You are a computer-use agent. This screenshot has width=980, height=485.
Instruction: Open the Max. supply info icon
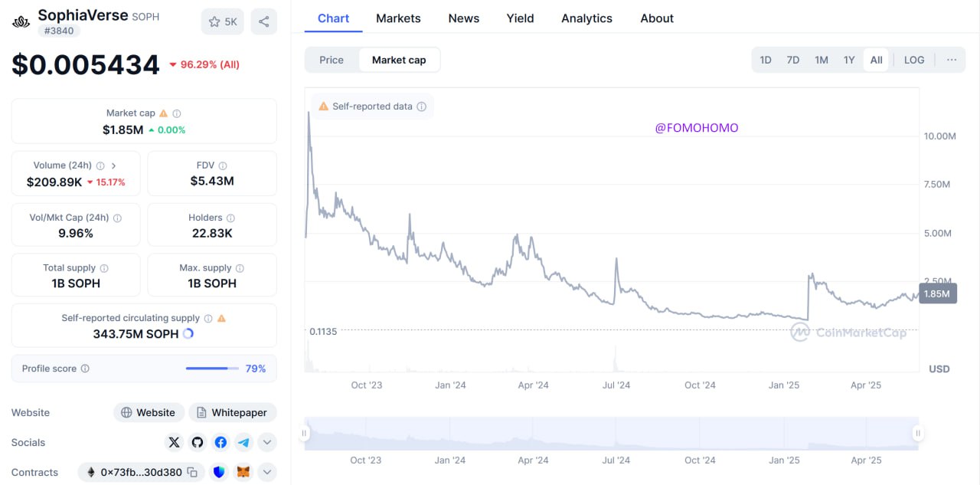coord(240,268)
